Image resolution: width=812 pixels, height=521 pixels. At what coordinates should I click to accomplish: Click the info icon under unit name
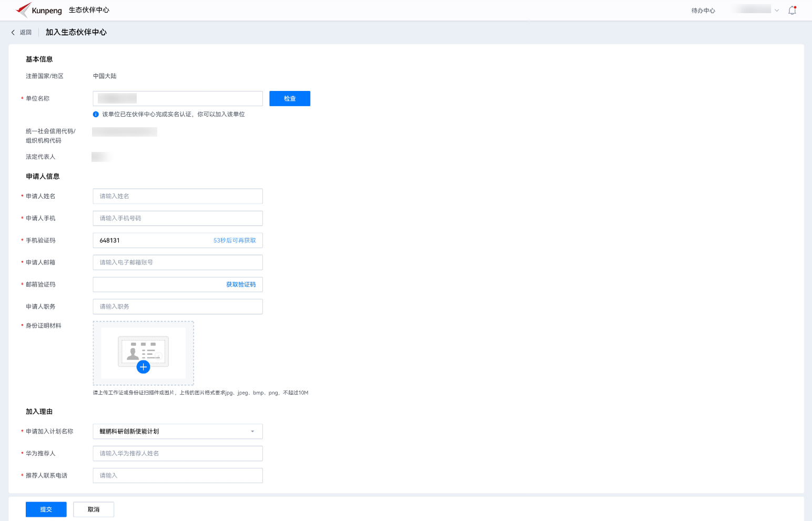tap(96, 114)
